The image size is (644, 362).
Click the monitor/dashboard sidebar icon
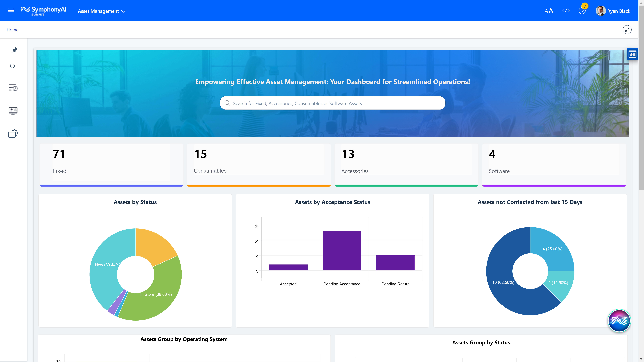click(x=13, y=110)
